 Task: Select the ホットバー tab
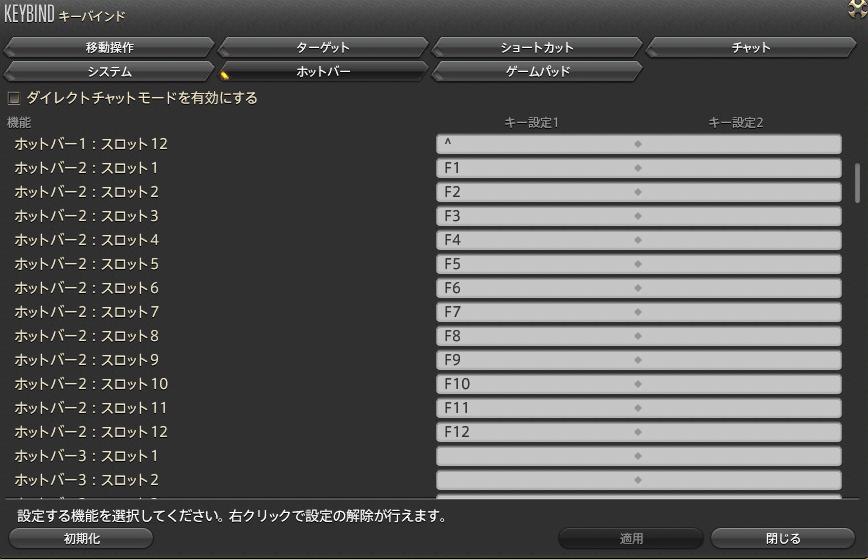(323, 71)
